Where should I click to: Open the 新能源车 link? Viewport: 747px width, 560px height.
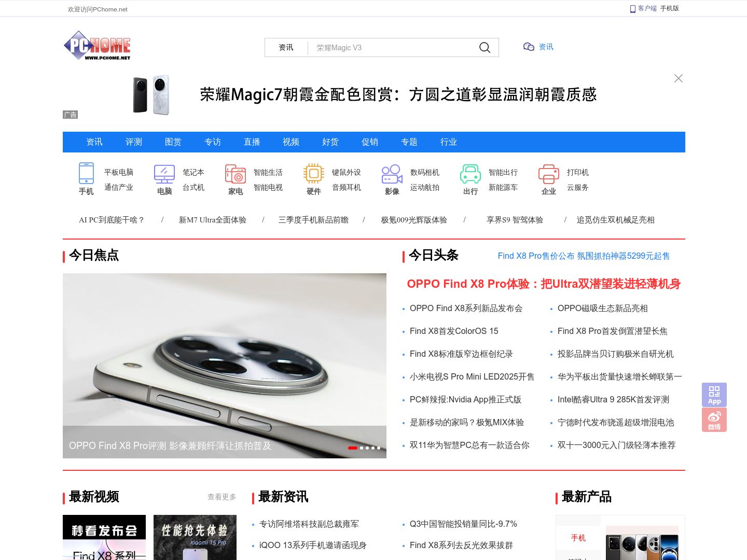[503, 187]
